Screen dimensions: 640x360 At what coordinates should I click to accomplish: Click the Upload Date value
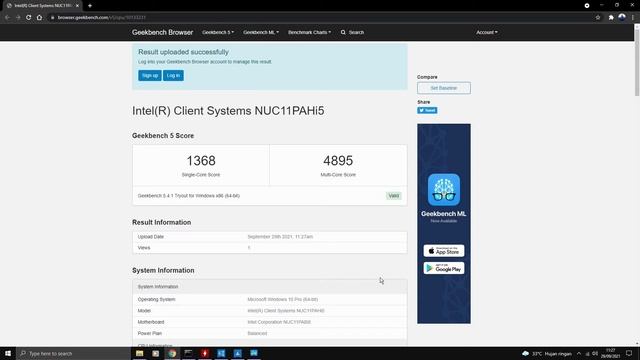click(280, 237)
